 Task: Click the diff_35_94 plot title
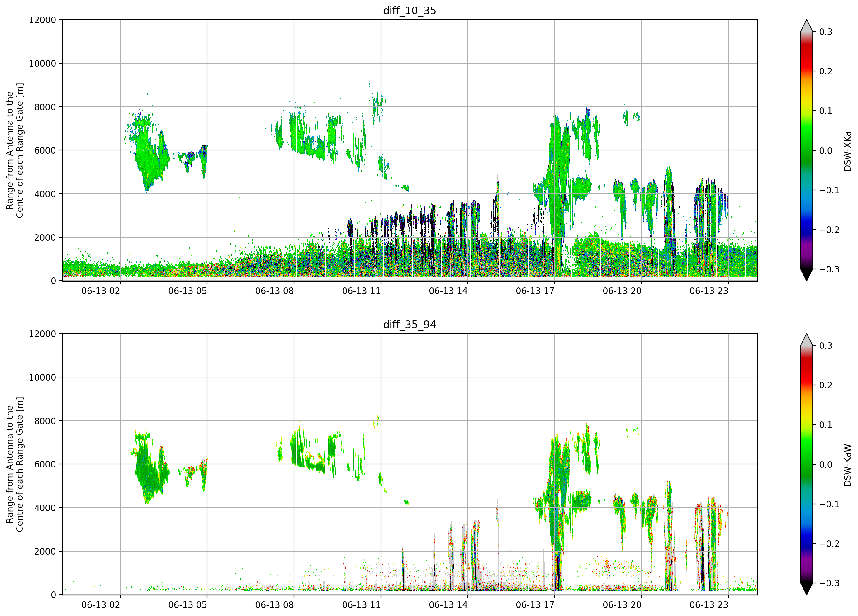point(410,325)
